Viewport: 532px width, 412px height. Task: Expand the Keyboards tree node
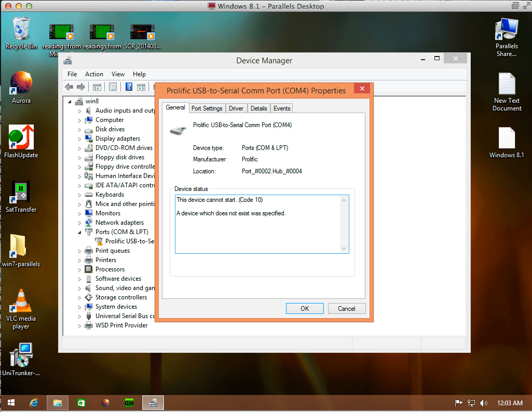click(x=80, y=195)
